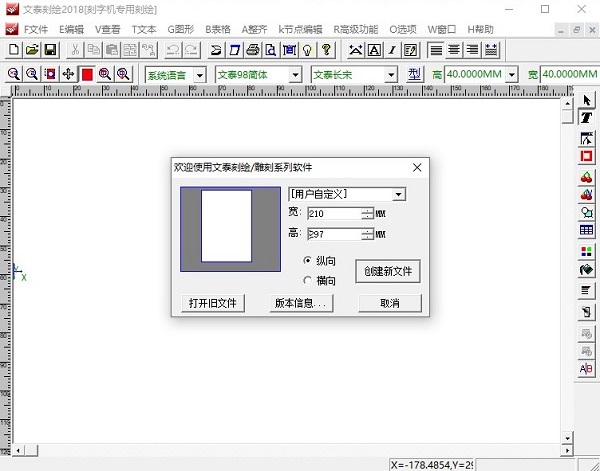Click the 宽 width input showing 210

[x=334, y=213]
